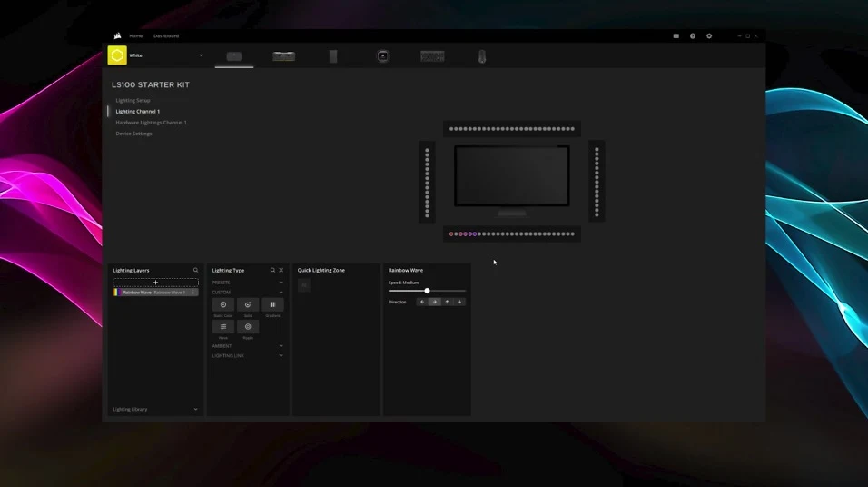The height and width of the screenshot is (487, 868).
Task: Add a new lighting layer
Action: click(155, 283)
